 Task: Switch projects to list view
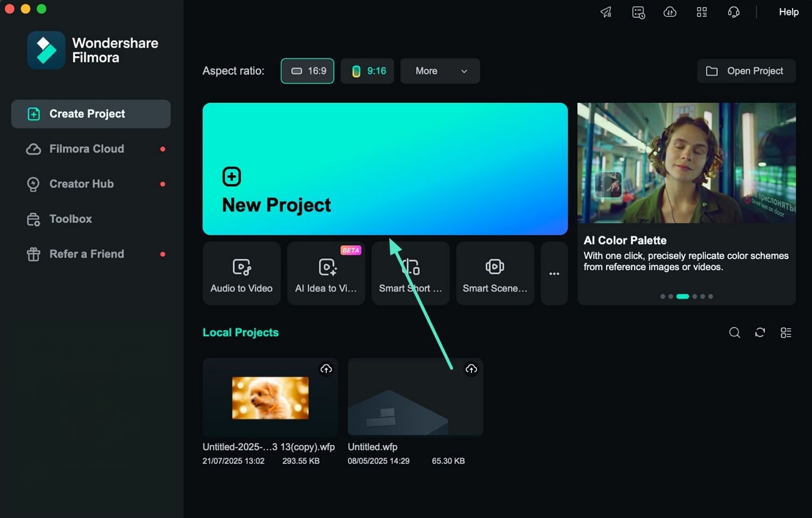[786, 333]
